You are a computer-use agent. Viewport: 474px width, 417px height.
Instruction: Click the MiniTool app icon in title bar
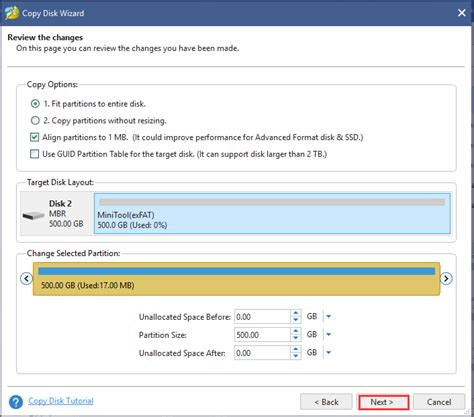tap(11, 13)
